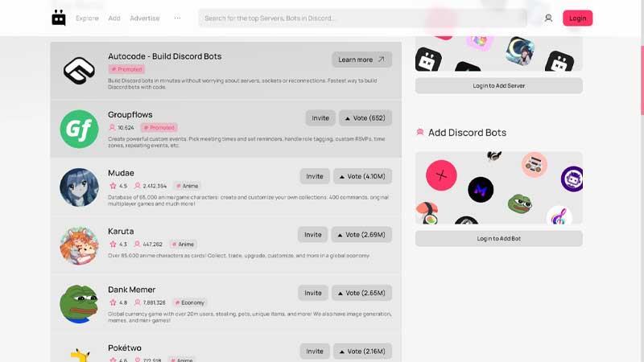644x362 pixels.
Task: Click Learn more for Autocode
Action: pos(361,60)
